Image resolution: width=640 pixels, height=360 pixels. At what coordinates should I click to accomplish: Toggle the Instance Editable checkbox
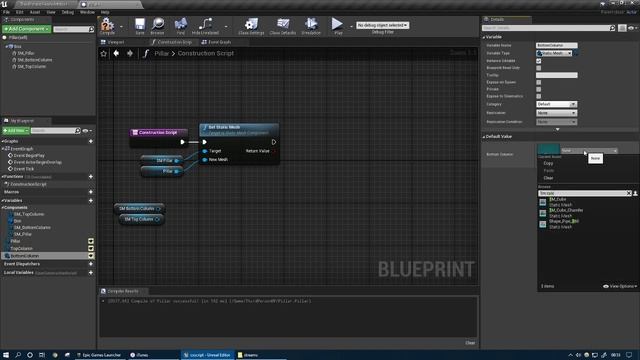(x=538, y=61)
